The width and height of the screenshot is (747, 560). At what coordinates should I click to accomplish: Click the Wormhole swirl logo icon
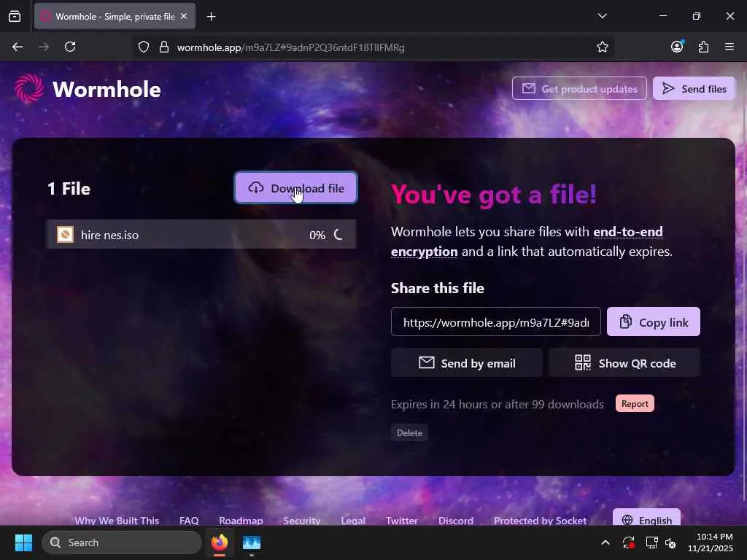(x=29, y=88)
